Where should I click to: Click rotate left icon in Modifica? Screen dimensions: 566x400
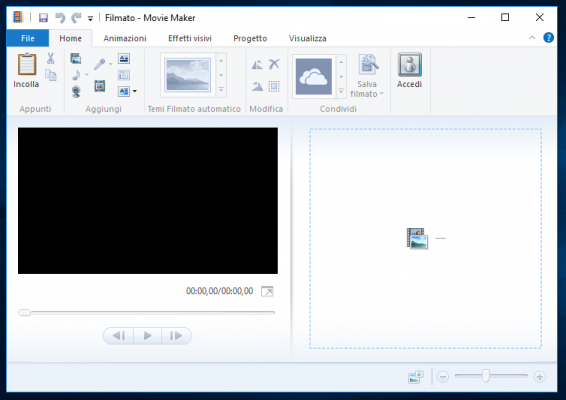pyautogui.click(x=257, y=65)
